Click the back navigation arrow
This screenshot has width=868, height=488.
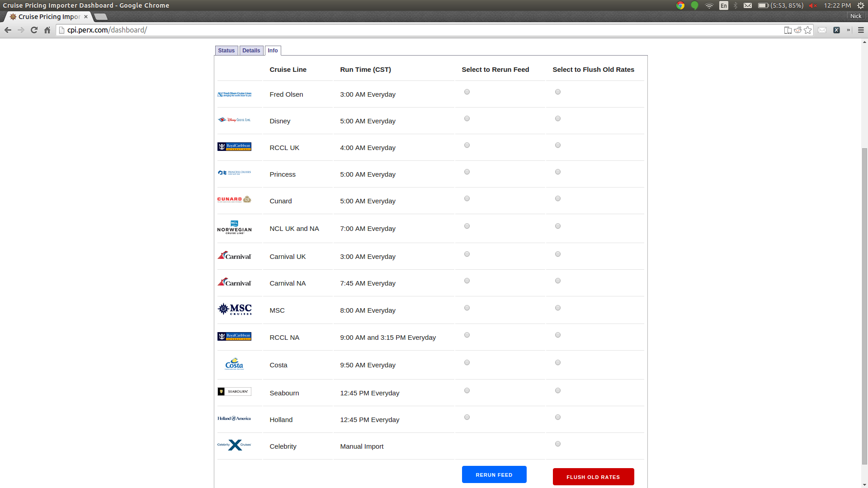pos(8,30)
